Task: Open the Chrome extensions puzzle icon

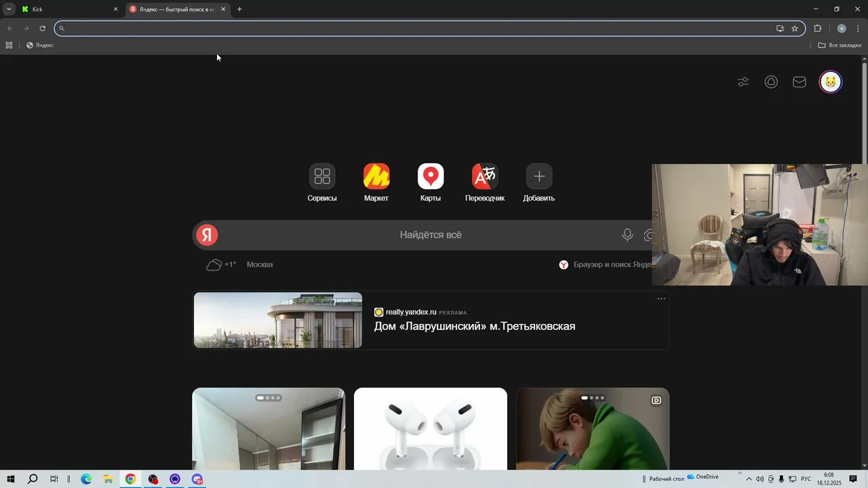Action: (817, 28)
